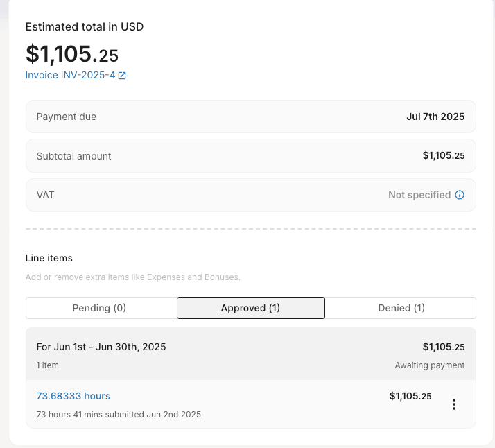Click the Estimated total in USD heading

pyautogui.click(x=85, y=27)
